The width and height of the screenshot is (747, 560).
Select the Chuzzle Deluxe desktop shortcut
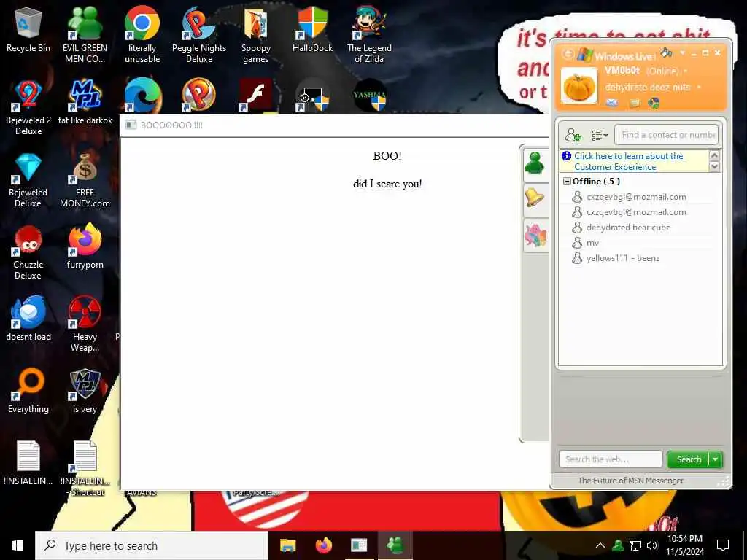[x=28, y=252]
